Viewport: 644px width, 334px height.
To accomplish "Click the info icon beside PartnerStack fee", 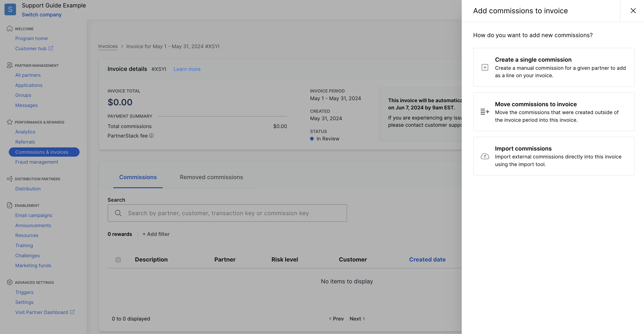I will 151,135.
